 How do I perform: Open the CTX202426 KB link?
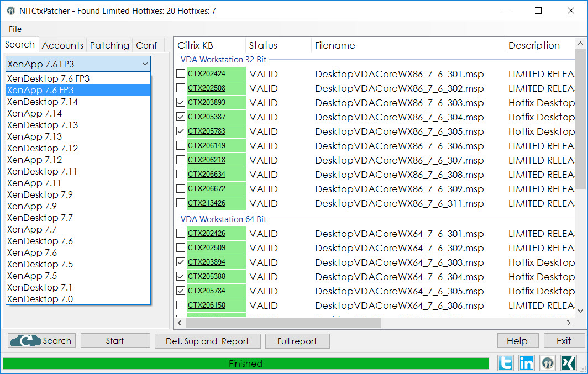pos(207,233)
